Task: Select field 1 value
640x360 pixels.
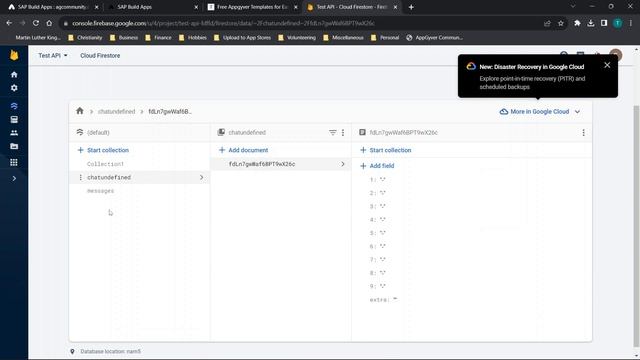Action: point(382,180)
